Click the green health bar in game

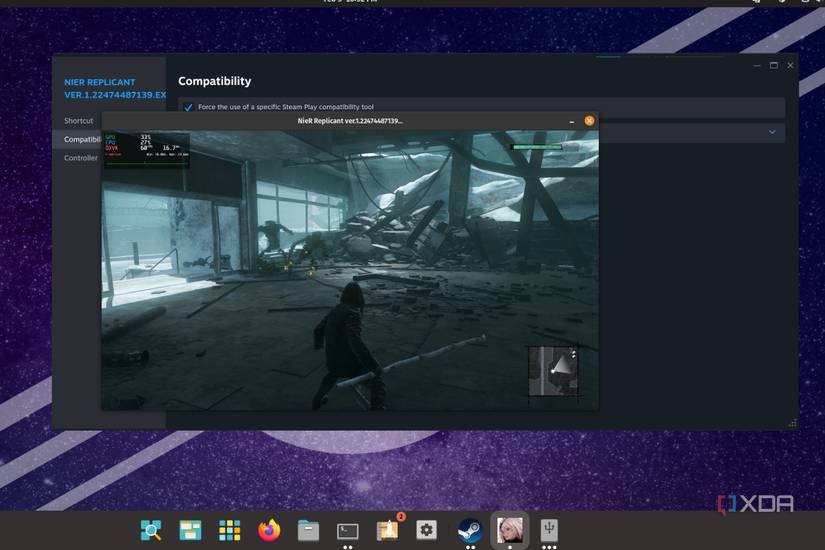click(537, 147)
